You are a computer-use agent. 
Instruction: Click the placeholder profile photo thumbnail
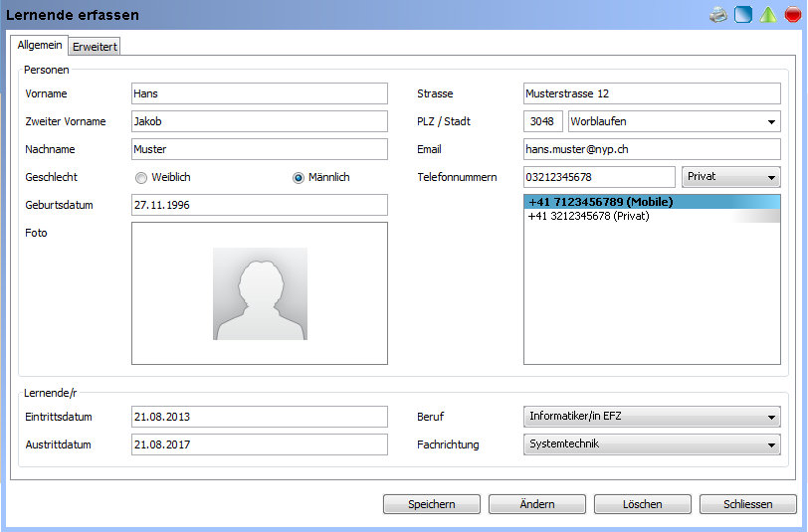pyautogui.click(x=261, y=293)
